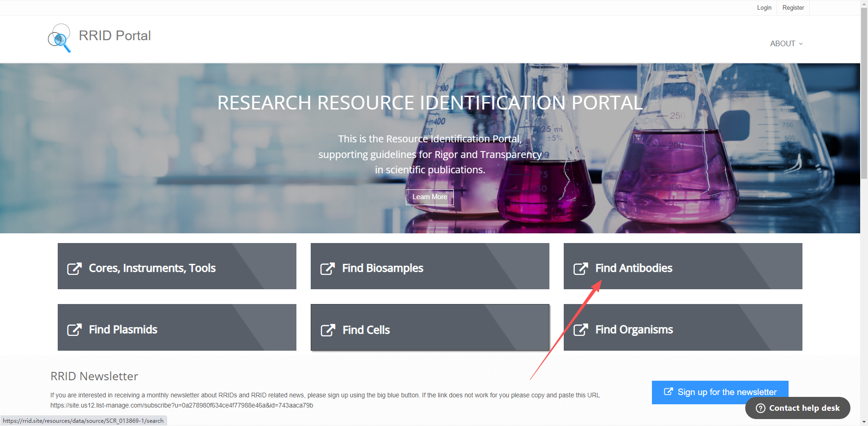Screen dimensions: 868x426
Task: Click the RRID Portal title text
Action: (115, 36)
